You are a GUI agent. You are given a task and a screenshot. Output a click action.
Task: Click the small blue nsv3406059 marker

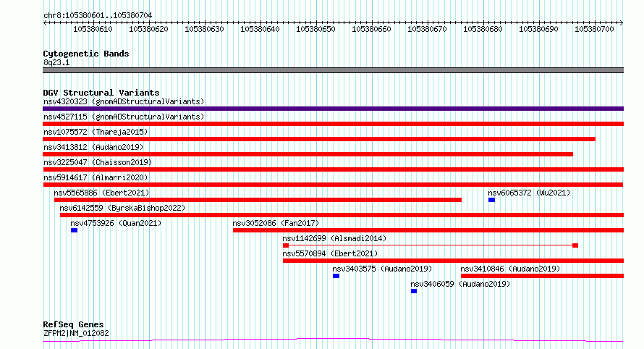(x=414, y=291)
